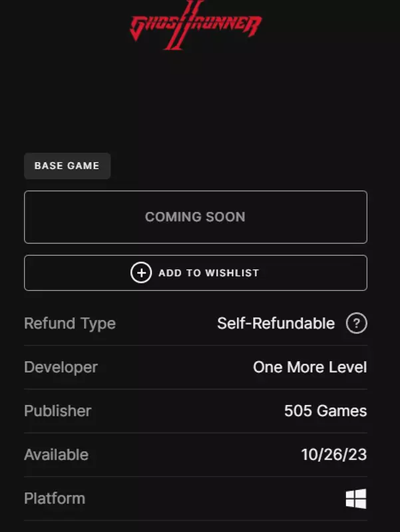400x532 pixels.
Task: Click the 10/26/23 availability date
Action: [334, 455]
